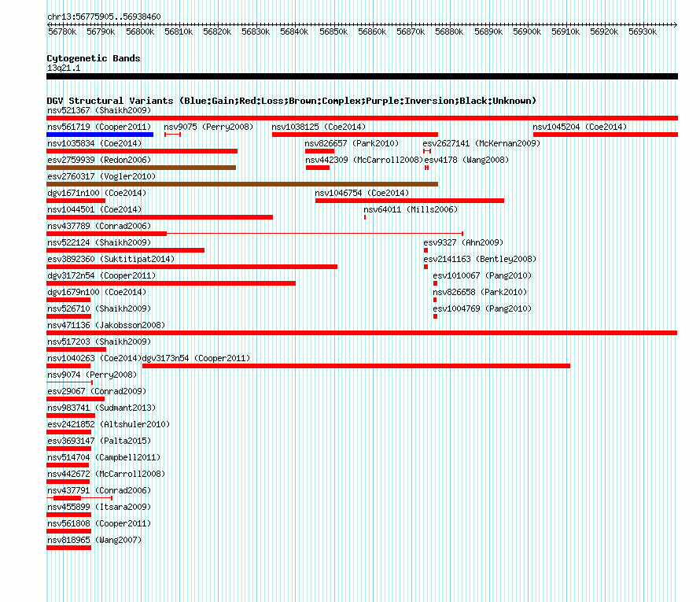Screen dimensions: 700x602
Task: Click the long red nsv471136 loss bar
Action: pyautogui.click(x=362, y=333)
